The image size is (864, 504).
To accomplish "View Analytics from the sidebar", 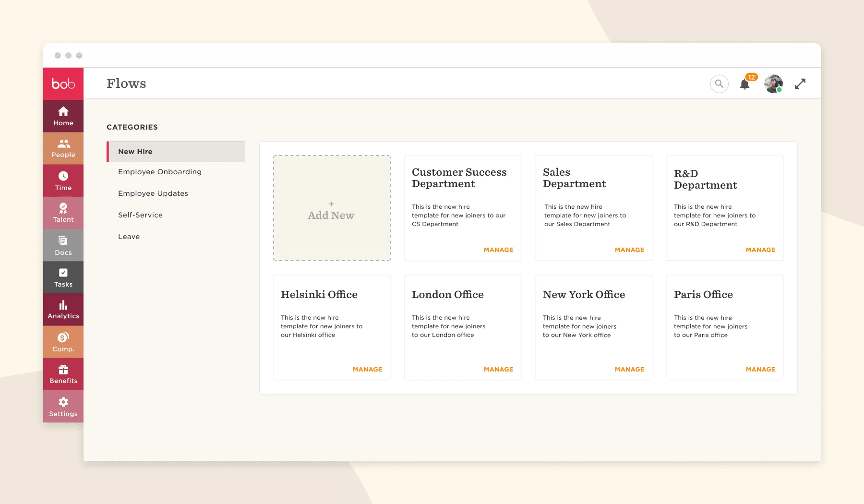I will pyautogui.click(x=63, y=310).
